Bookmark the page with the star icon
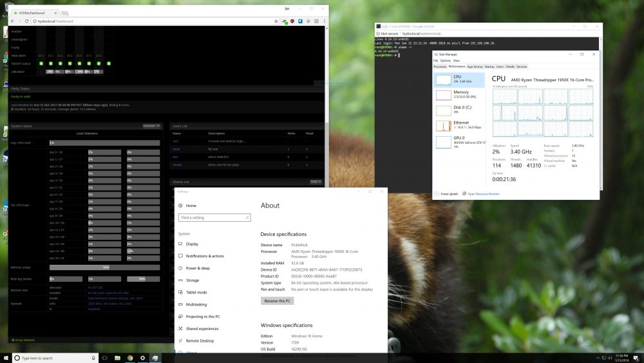The width and height of the screenshot is (644, 363). (x=276, y=21)
